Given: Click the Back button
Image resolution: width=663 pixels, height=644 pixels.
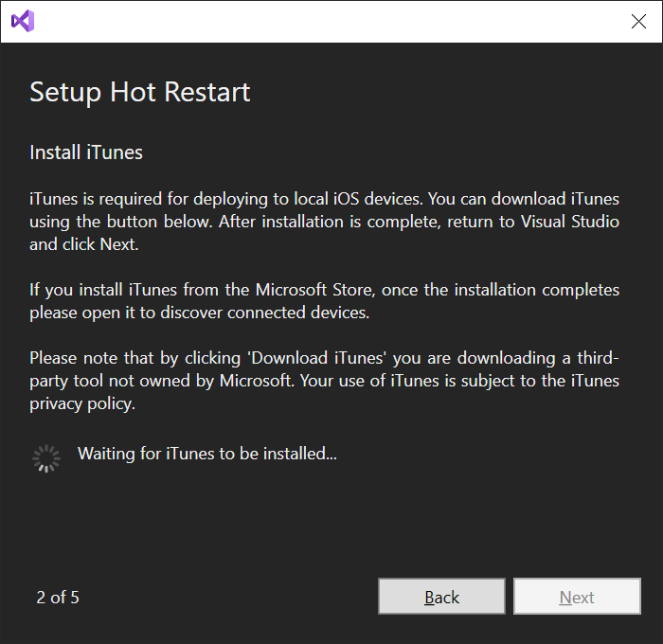Looking at the screenshot, I should (x=441, y=597).
